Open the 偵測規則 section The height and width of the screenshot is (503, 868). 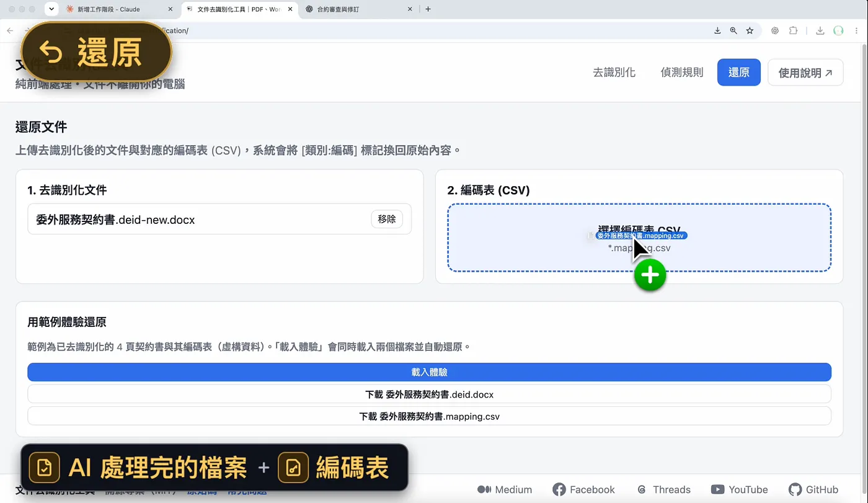(x=682, y=73)
